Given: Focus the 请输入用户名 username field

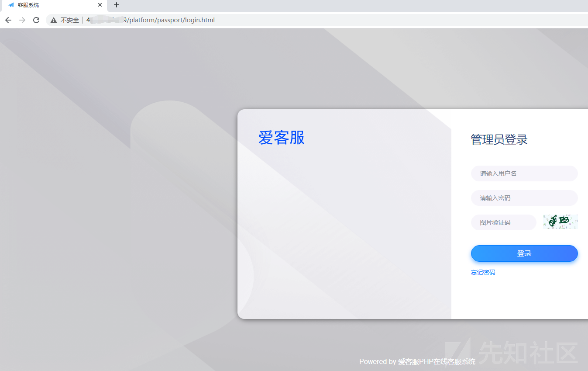Looking at the screenshot, I should click(524, 173).
